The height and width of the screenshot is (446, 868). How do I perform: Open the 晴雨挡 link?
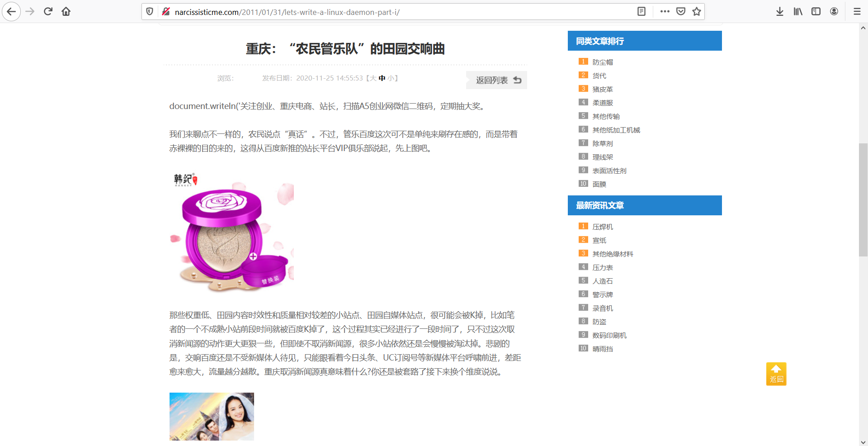pos(603,349)
